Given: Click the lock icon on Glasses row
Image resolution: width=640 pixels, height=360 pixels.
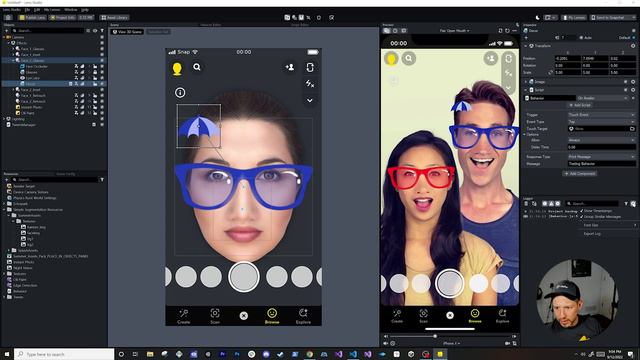Looking at the screenshot, I should coord(95,72).
